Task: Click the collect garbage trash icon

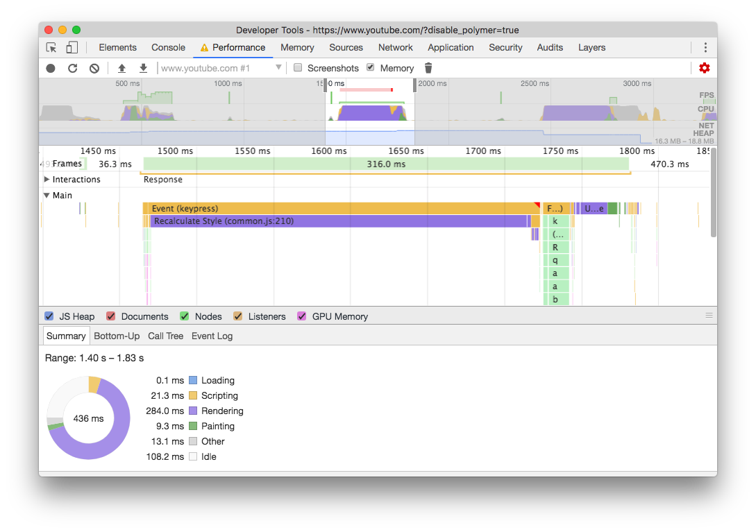Action: 428,68
